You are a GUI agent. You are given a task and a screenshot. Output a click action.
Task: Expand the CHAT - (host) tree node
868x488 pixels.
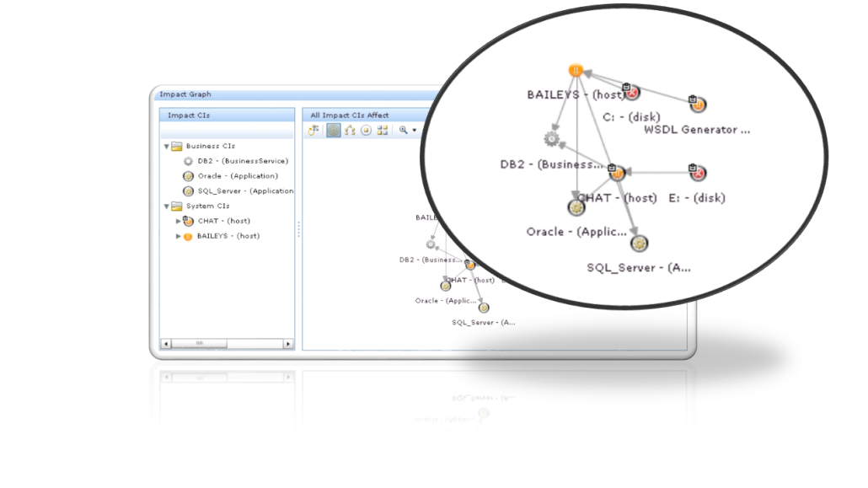click(179, 221)
